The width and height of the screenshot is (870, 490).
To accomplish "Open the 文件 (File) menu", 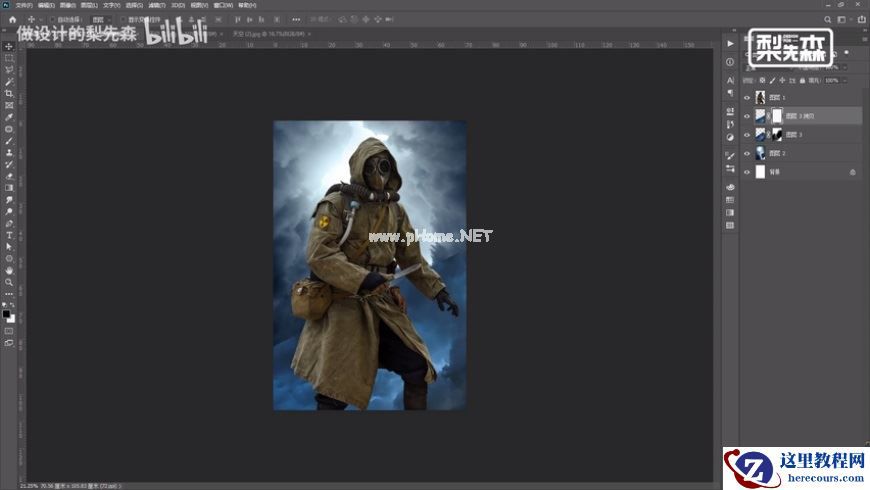I will pos(23,5).
